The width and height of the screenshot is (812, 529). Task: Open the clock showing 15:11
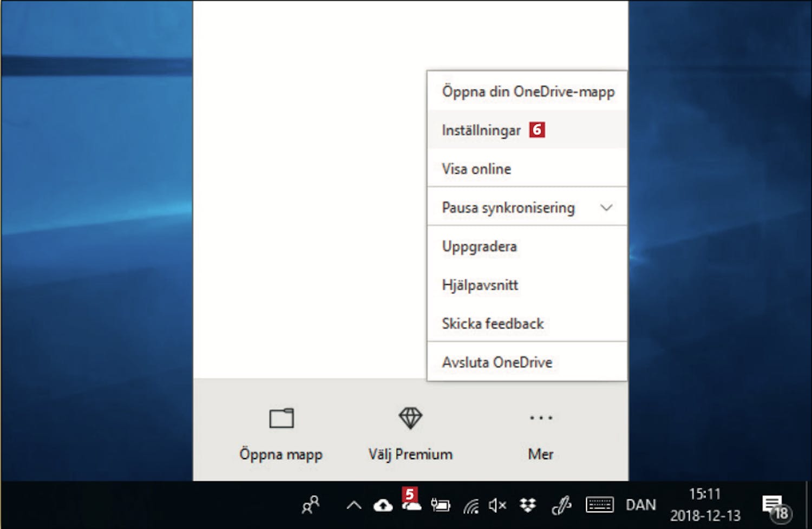pyautogui.click(x=705, y=494)
